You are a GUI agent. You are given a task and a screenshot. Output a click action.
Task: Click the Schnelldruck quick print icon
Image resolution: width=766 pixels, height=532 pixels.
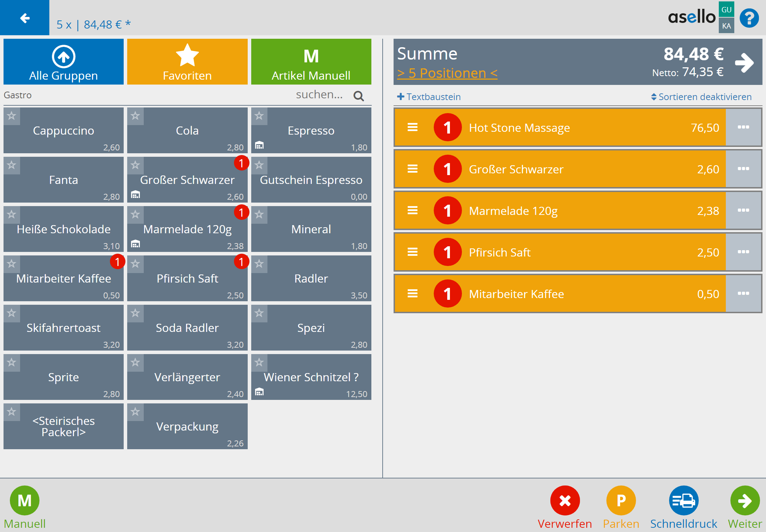click(683, 500)
